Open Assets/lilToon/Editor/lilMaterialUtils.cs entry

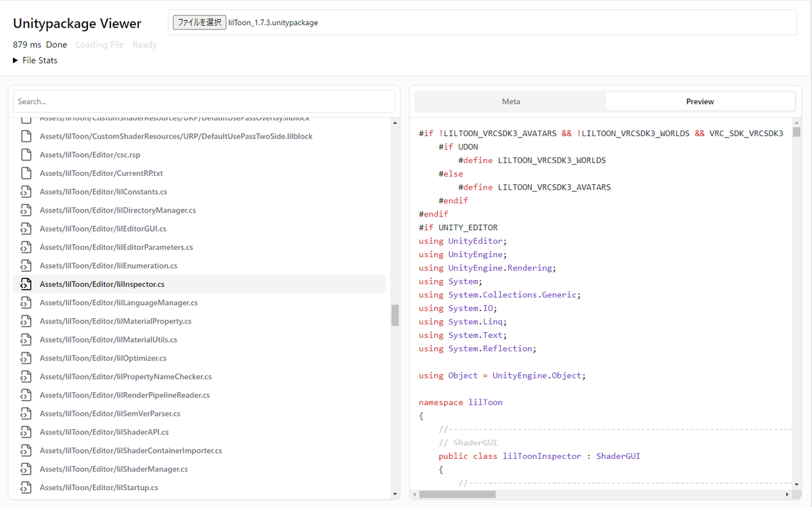coord(199,339)
